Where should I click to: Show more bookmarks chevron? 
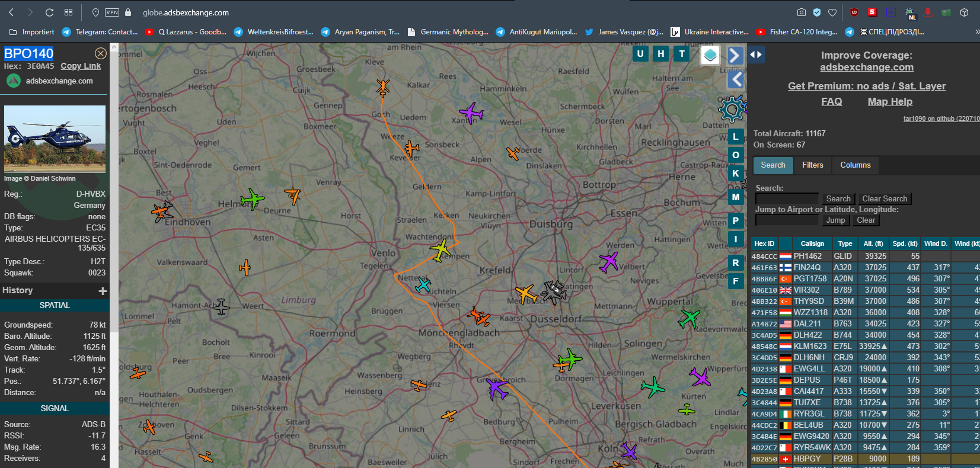976,32
